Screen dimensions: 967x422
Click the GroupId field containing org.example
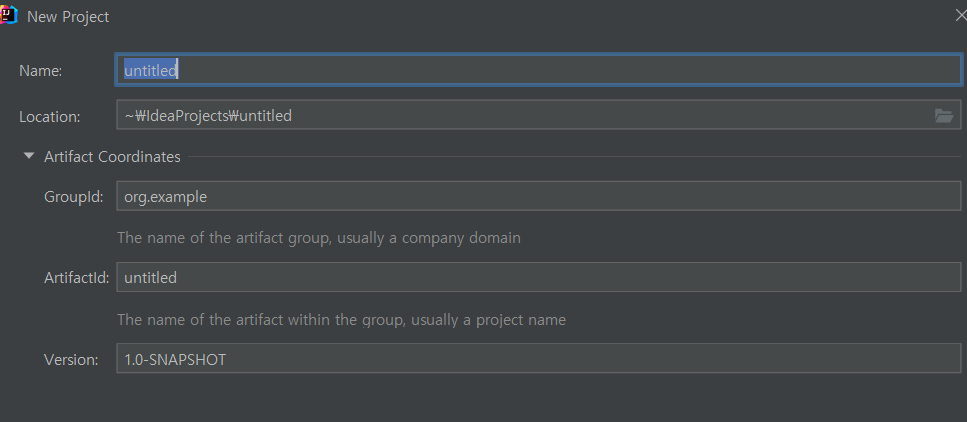(x=538, y=196)
